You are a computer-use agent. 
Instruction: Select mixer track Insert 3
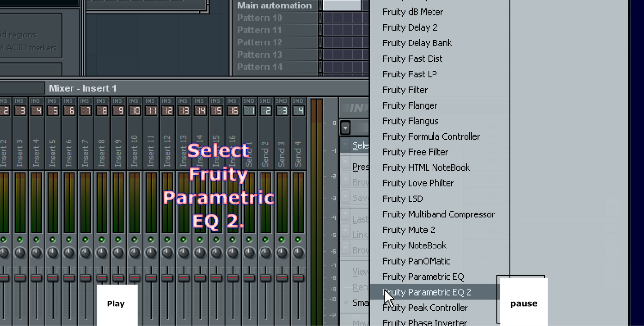coord(20,153)
